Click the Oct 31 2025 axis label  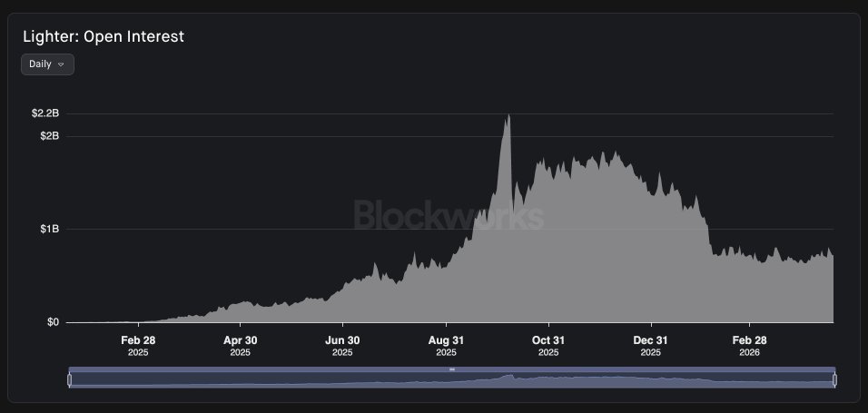point(548,346)
